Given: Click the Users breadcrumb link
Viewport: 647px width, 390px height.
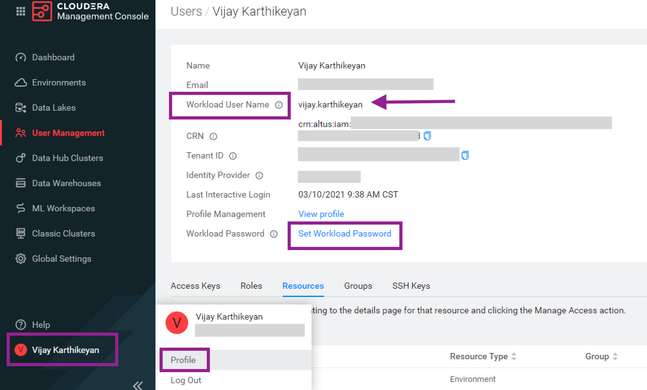Looking at the screenshot, I should tap(187, 12).
